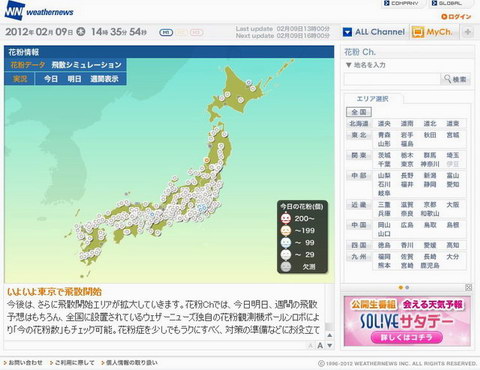
Task: Select the 今日 forecast tab
Action: coord(51,79)
